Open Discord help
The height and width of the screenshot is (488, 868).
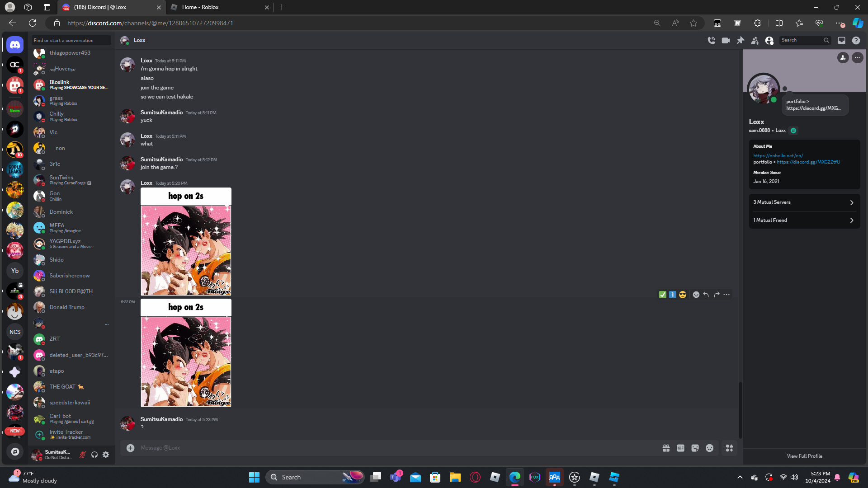click(x=856, y=40)
